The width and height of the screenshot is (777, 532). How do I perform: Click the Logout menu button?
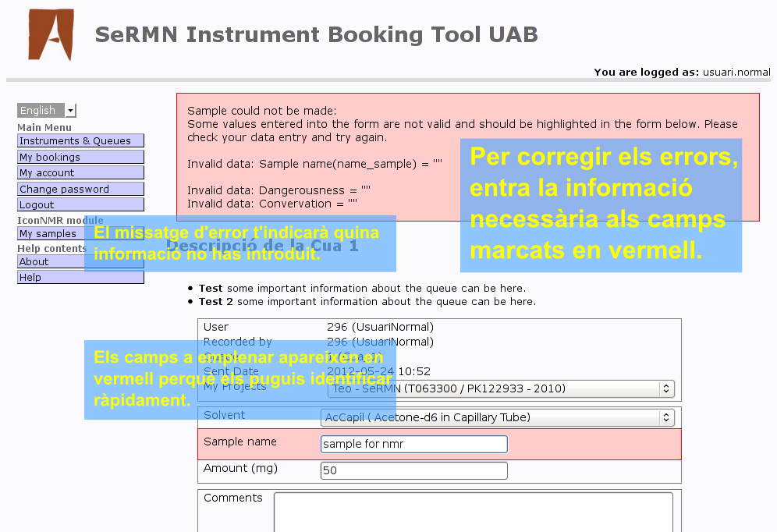(81, 204)
